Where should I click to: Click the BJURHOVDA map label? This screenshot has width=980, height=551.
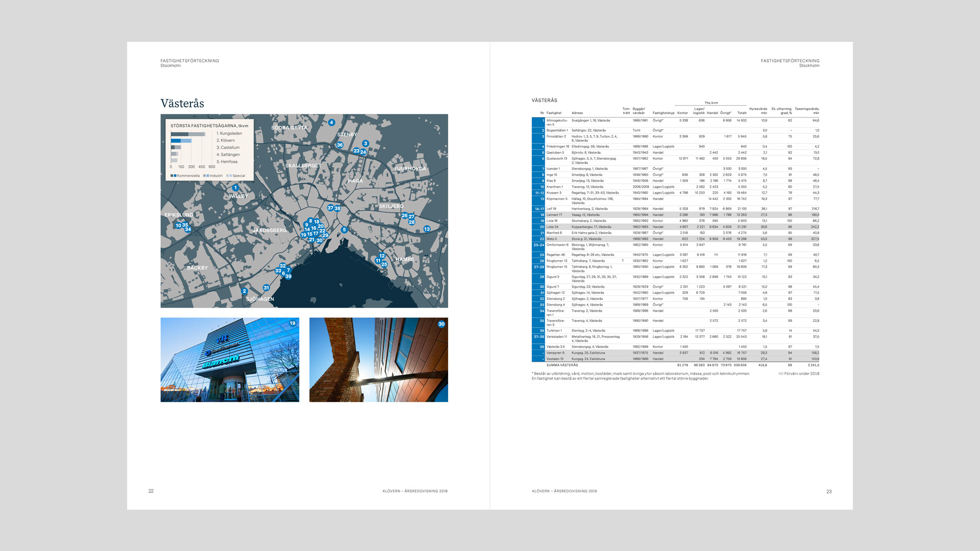tap(410, 169)
